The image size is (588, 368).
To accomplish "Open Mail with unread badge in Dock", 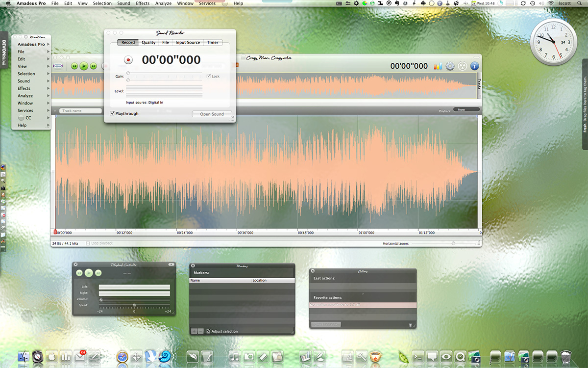I will [x=80, y=357].
